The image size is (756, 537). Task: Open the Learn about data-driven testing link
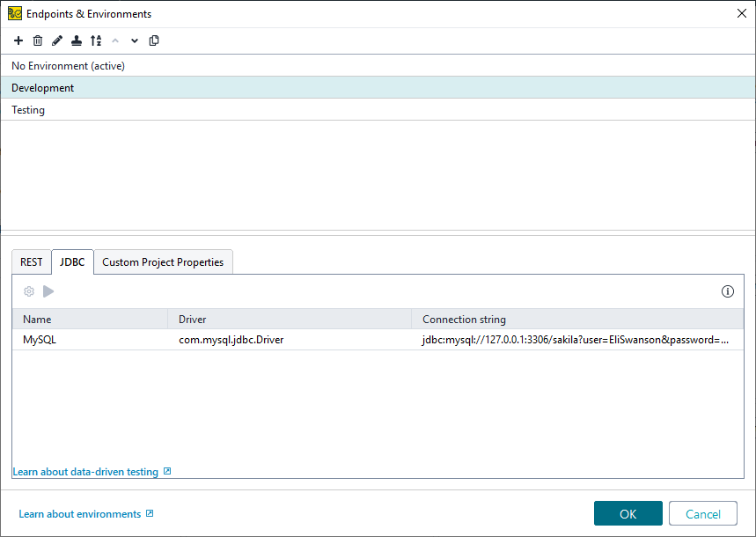tap(85, 471)
